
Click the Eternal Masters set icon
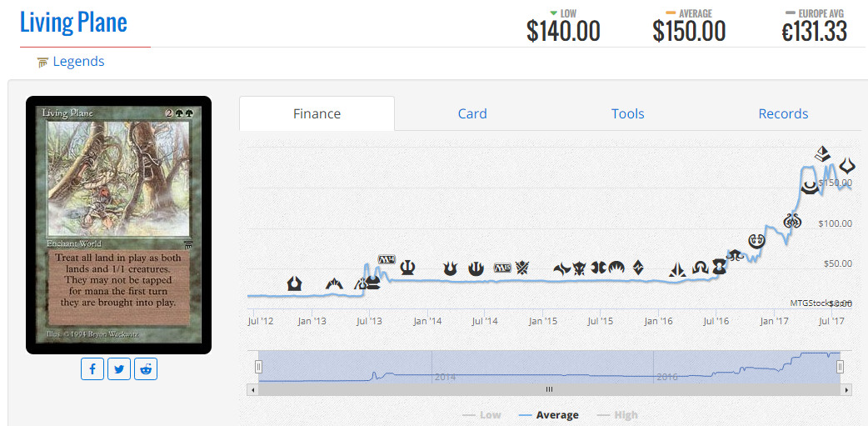point(719,267)
